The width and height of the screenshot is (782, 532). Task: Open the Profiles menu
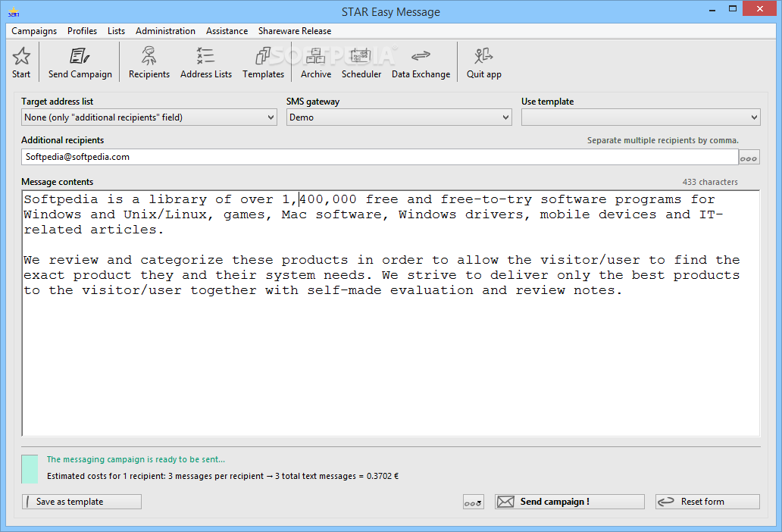click(x=83, y=31)
